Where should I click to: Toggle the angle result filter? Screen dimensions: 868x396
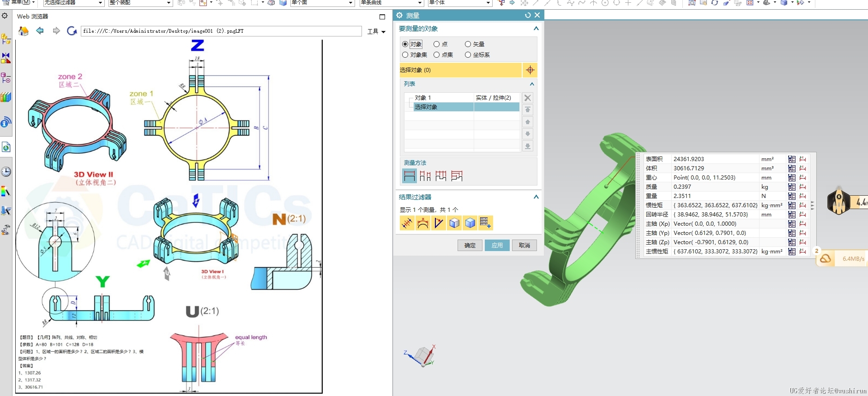[439, 223]
